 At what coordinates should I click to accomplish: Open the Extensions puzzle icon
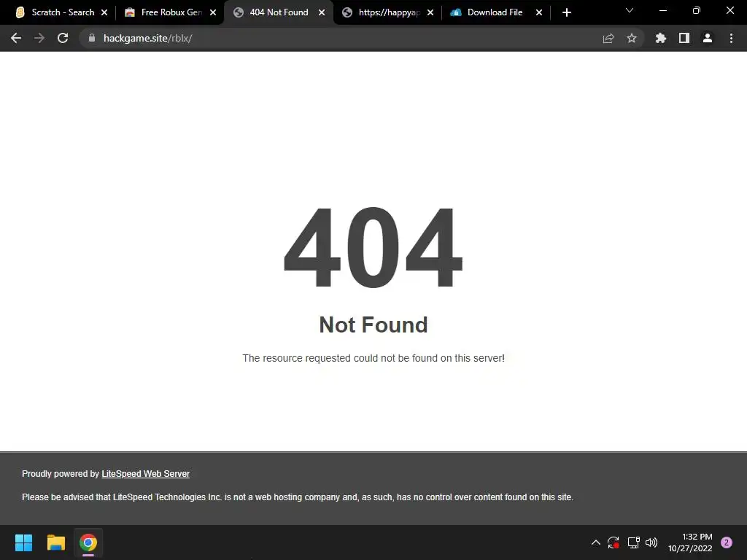click(x=660, y=38)
